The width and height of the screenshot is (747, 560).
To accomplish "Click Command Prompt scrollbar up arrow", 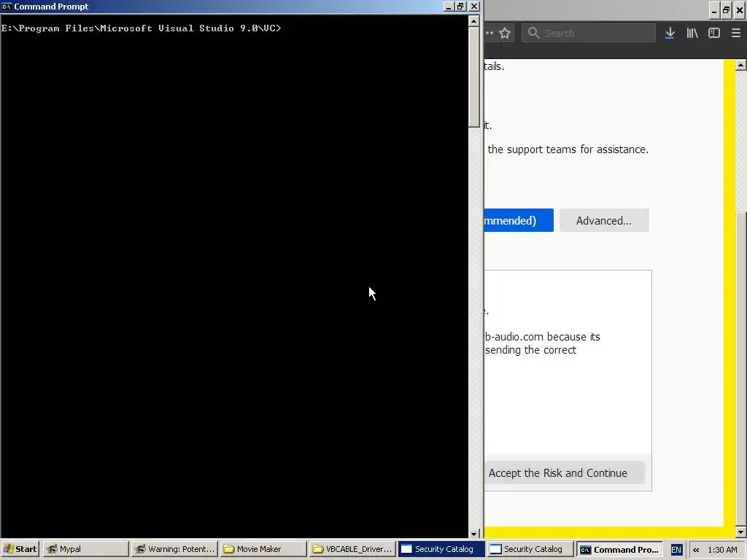I will tap(473, 21).
